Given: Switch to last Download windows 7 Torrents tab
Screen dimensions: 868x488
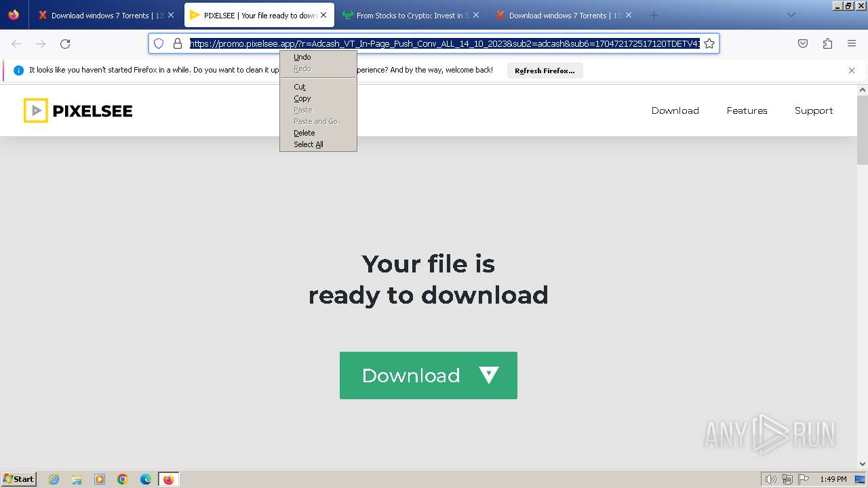Looking at the screenshot, I should (564, 15).
